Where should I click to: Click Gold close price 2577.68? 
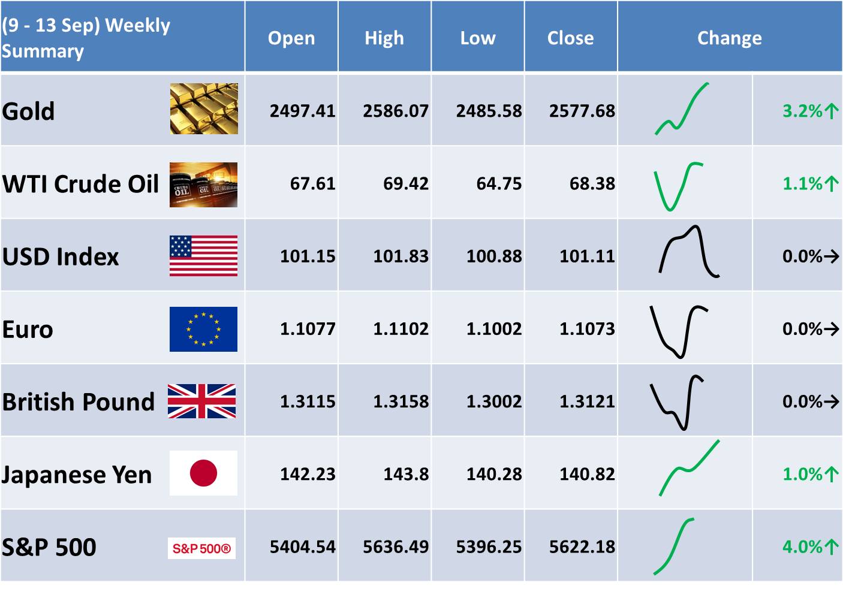coord(582,111)
